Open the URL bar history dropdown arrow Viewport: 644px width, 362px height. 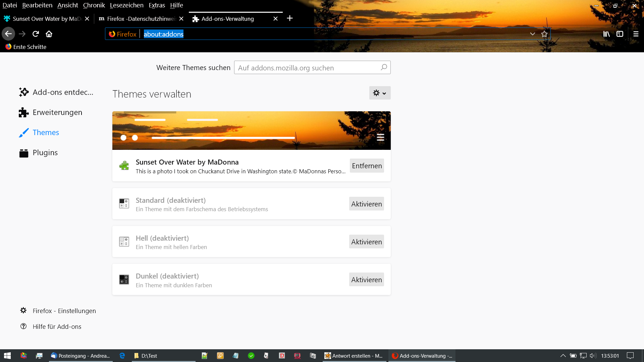tap(532, 34)
